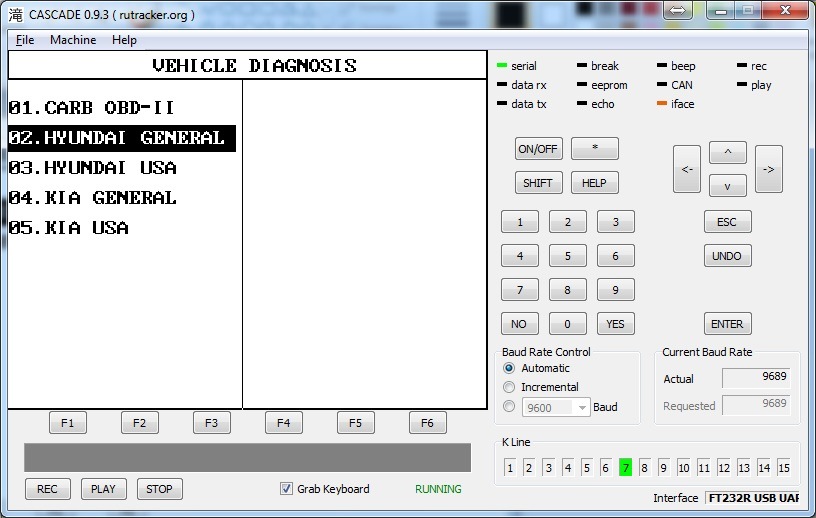
Task: Select 01.CARB OBD-II entry
Action: pos(91,108)
